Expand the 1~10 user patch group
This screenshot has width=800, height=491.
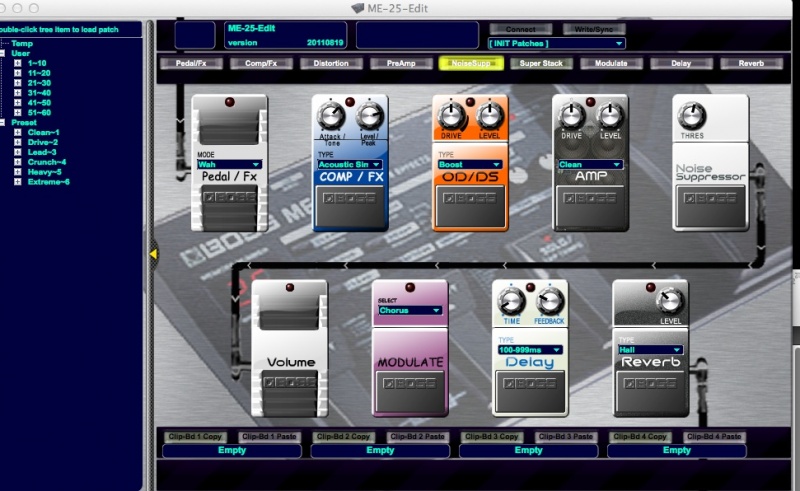pyautogui.click(x=18, y=63)
